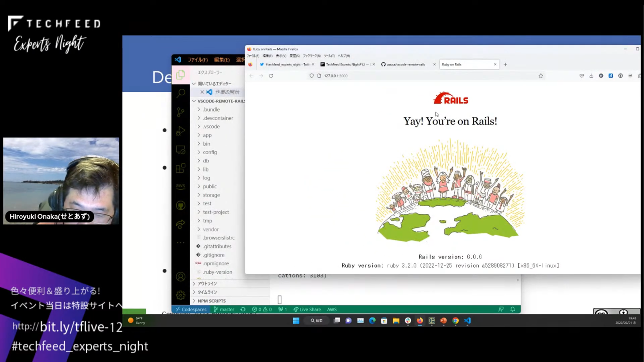This screenshot has width=644, height=362.
Task: Open the Manage gear in VS Code
Action: pos(181,295)
